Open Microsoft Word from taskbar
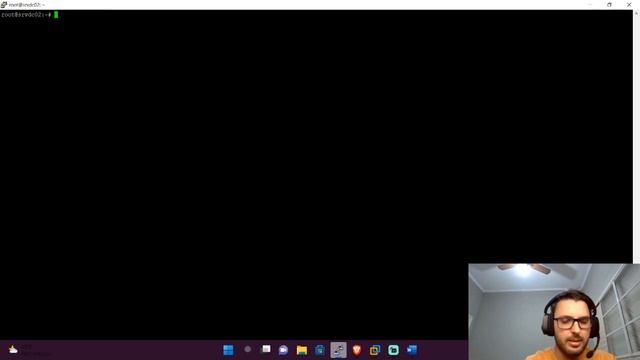This screenshot has width=640, height=360. point(411,350)
